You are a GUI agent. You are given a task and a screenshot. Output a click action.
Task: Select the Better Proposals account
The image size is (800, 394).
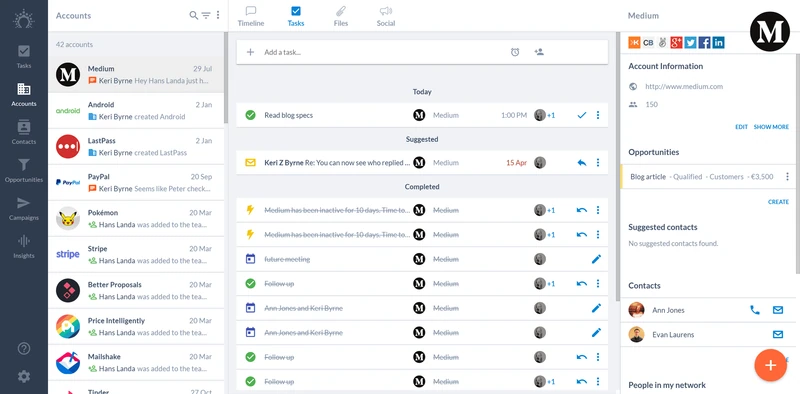coord(136,290)
